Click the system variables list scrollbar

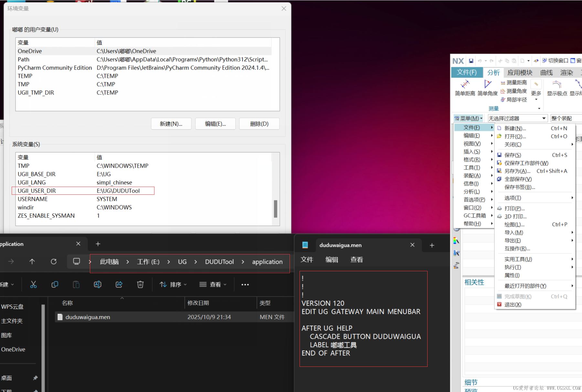pos(276,209)
